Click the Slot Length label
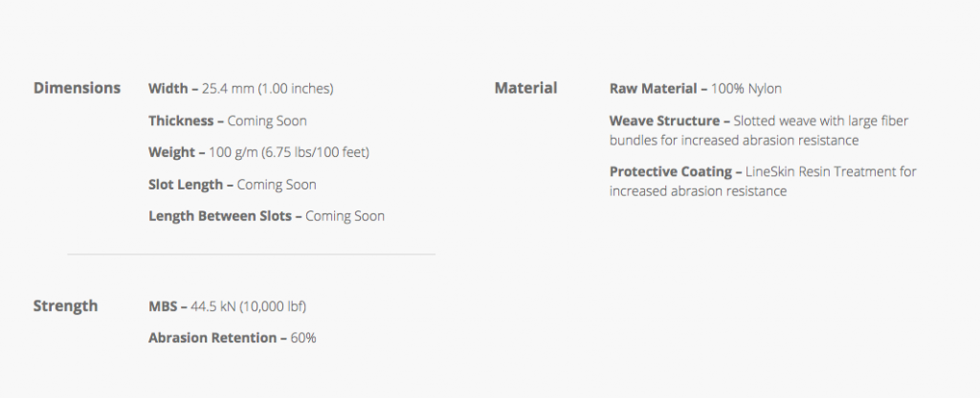The height and width of the screenshot is (398, 980). coord(187,185)
